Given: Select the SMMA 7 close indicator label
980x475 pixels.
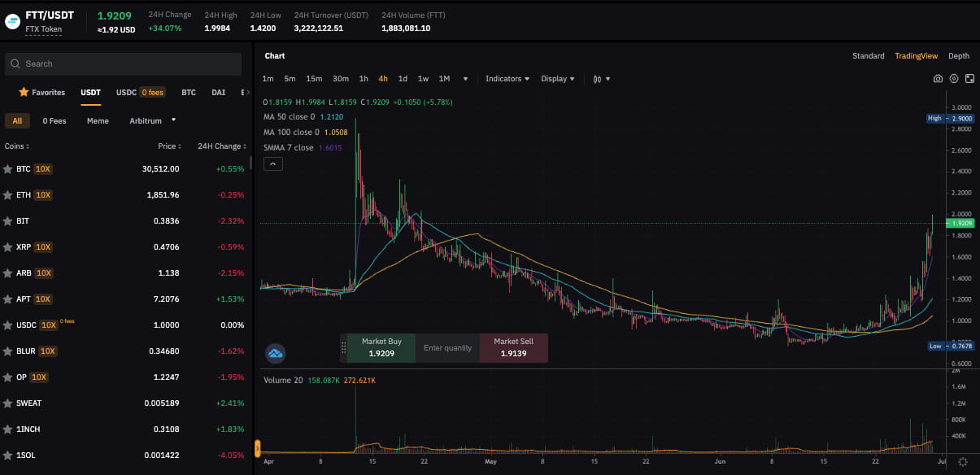Looking at the screenshot, I should (288, 147).
